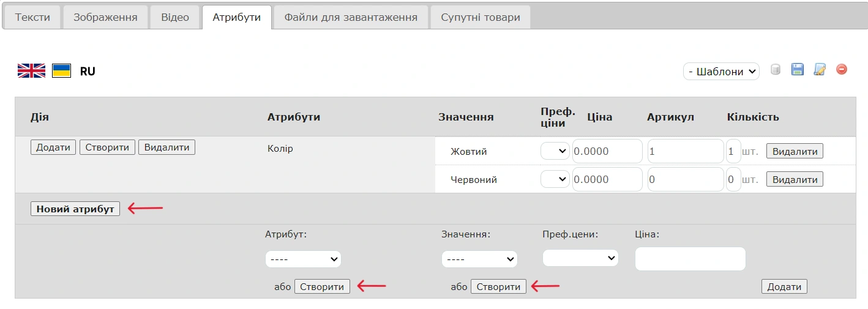Go to the Супутні товари tab

point(481,17)
